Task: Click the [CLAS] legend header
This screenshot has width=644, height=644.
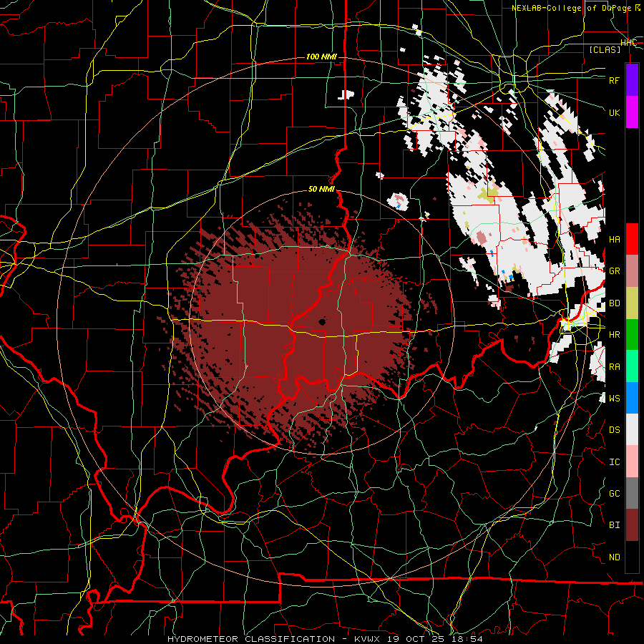Action: tap(605, 49)
